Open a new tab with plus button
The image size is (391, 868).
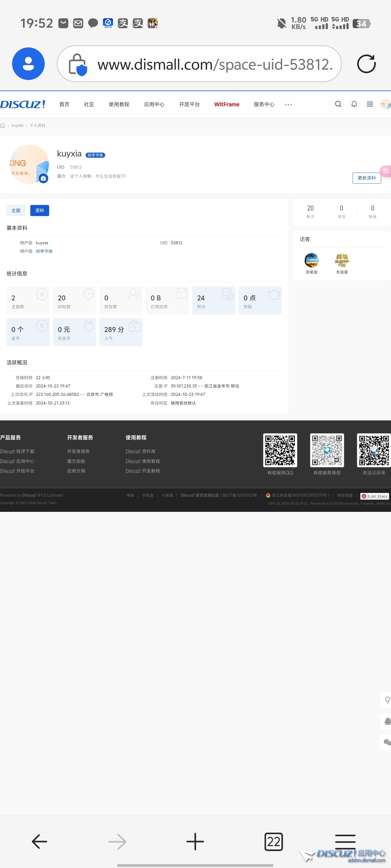[195, 841]
